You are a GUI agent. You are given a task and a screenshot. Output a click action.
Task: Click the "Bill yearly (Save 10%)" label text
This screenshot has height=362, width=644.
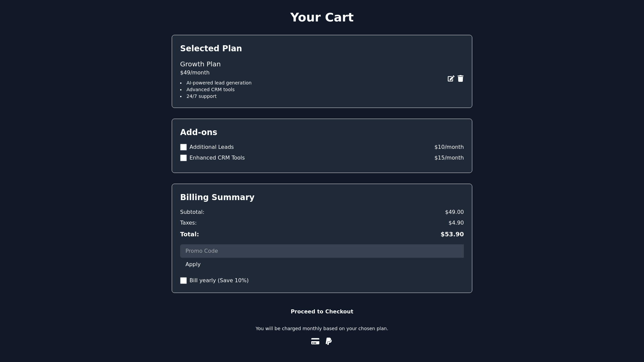click(x=219, y=281)
